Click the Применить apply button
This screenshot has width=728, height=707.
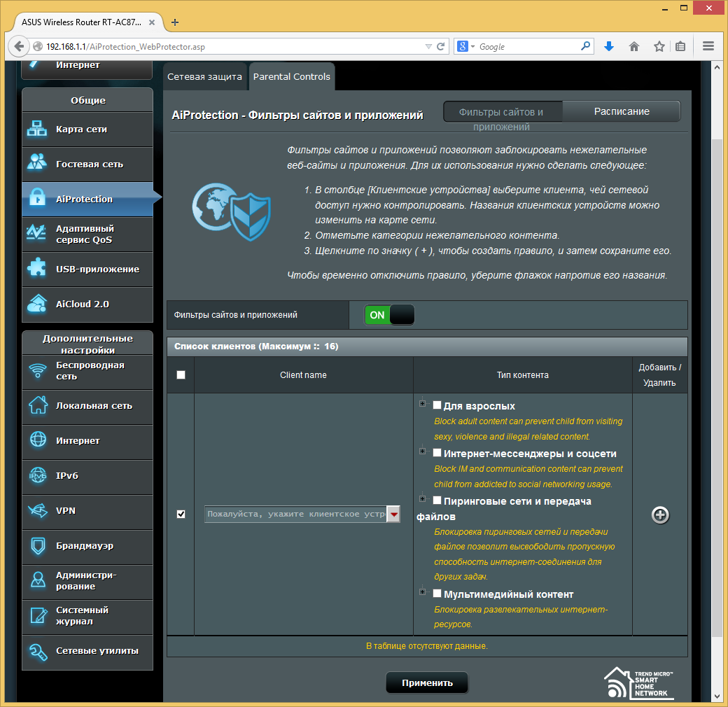427,683
